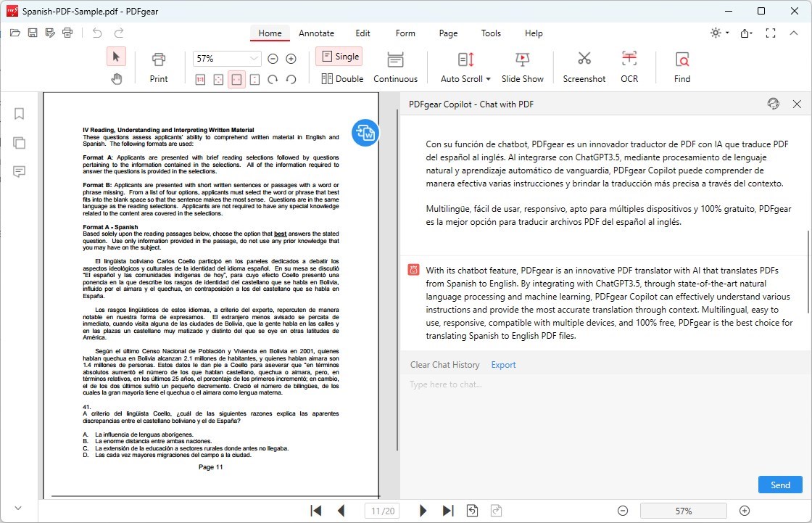
Task: Select the hand pan tool
Action: click(x=116, y=79)
